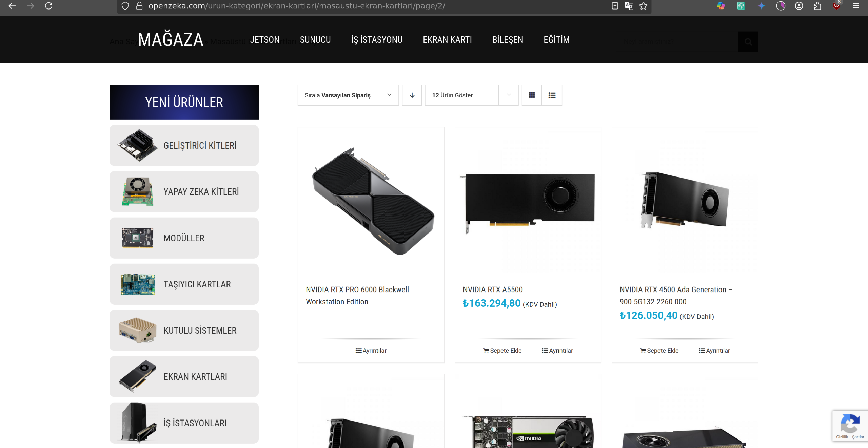Open KUTULU SİSTEMLER category
Screen dimensions: 868x448
[x=184, y=331]
